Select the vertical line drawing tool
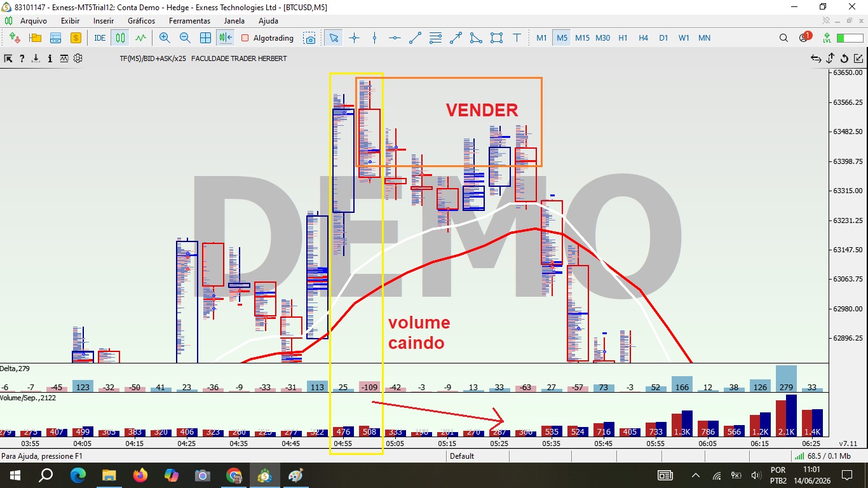This screenshot has width=868, height=488. pos(374,38)
